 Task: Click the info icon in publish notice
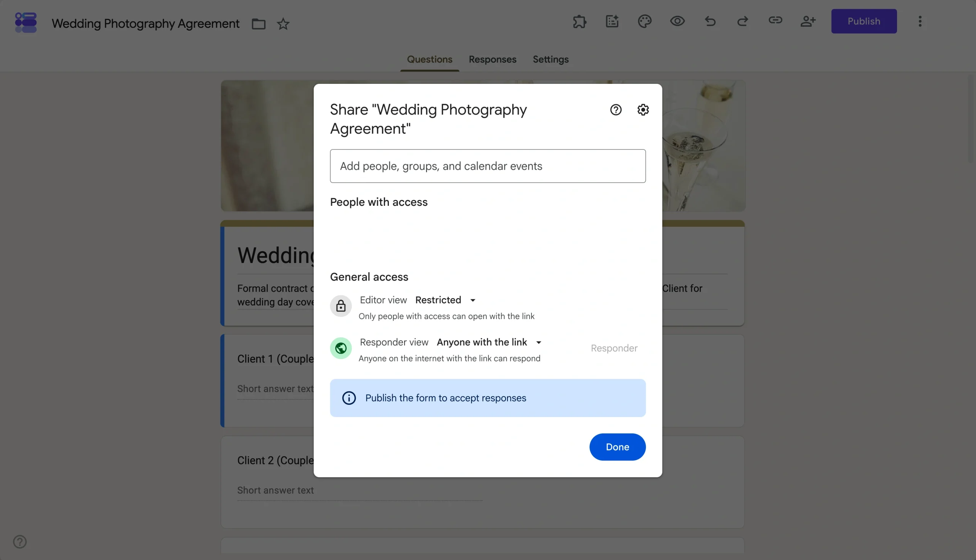tap(349, 398)
